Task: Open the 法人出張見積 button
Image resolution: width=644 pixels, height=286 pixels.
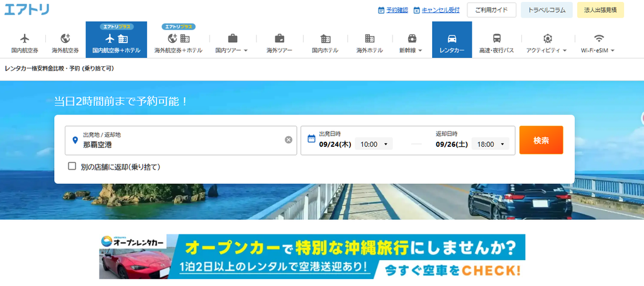Action: [600, 10]
